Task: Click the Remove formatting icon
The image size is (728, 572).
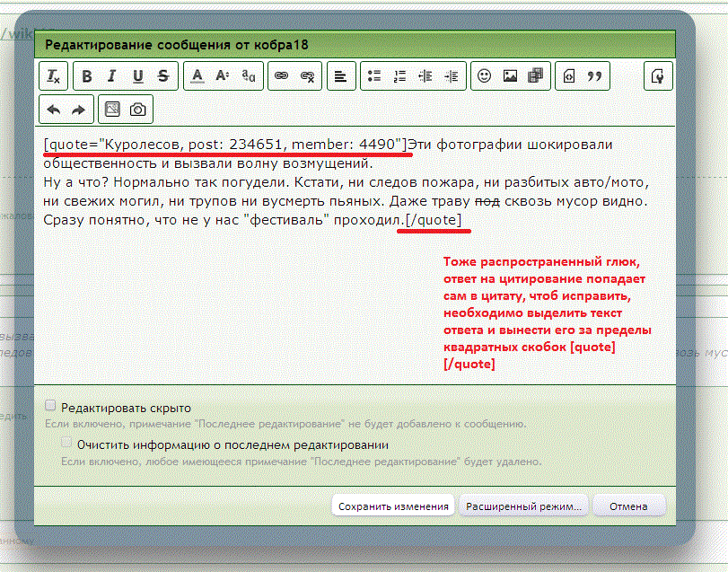Action: coord(53,77)
